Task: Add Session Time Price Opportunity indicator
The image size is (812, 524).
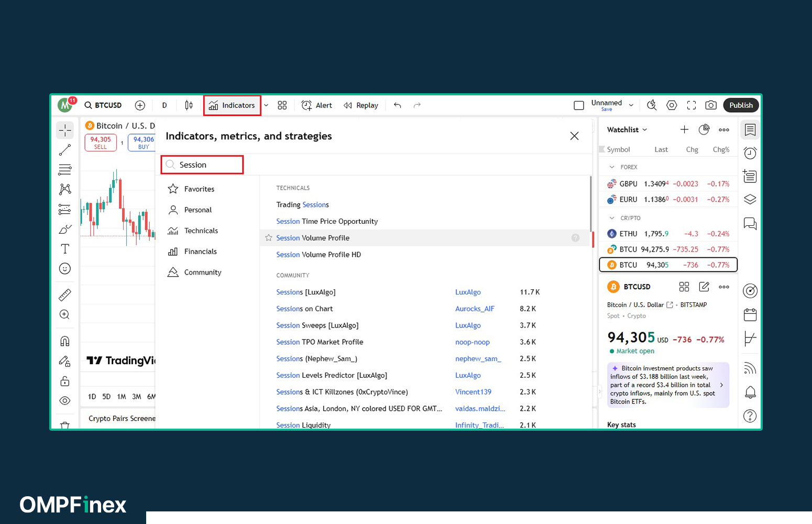Action: (327, 221)
